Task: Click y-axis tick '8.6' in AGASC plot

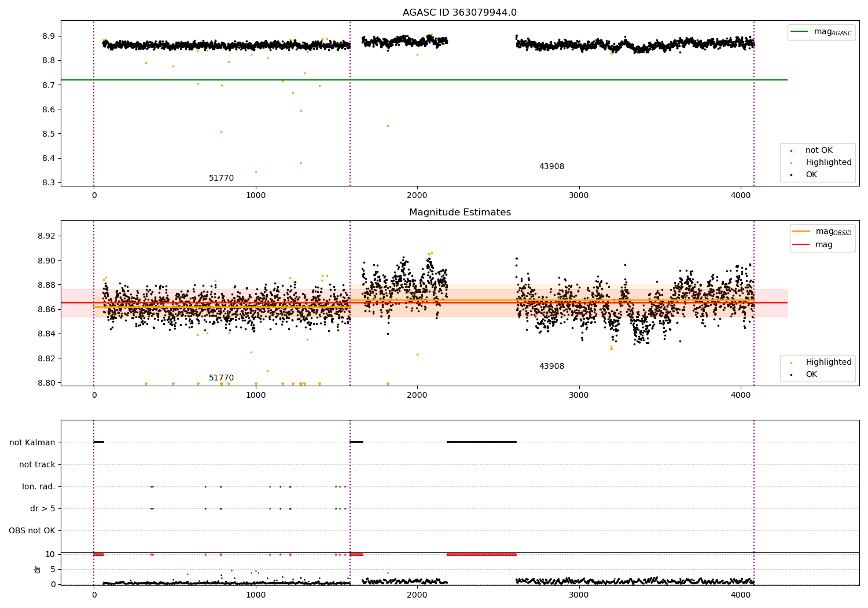Action: pos(49,109)
